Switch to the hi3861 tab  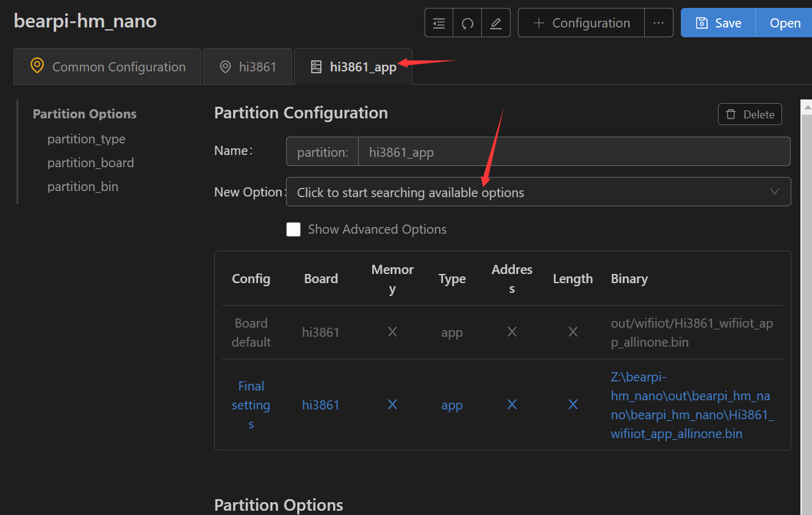(x=248, y=66)
